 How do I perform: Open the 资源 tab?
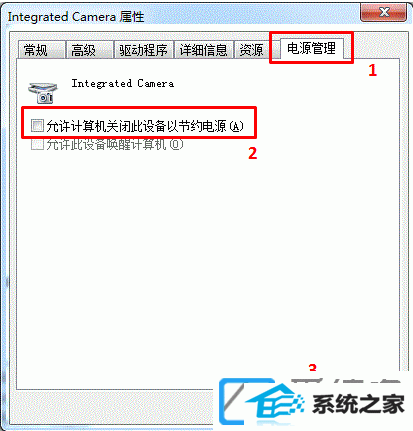pos(251,50)
